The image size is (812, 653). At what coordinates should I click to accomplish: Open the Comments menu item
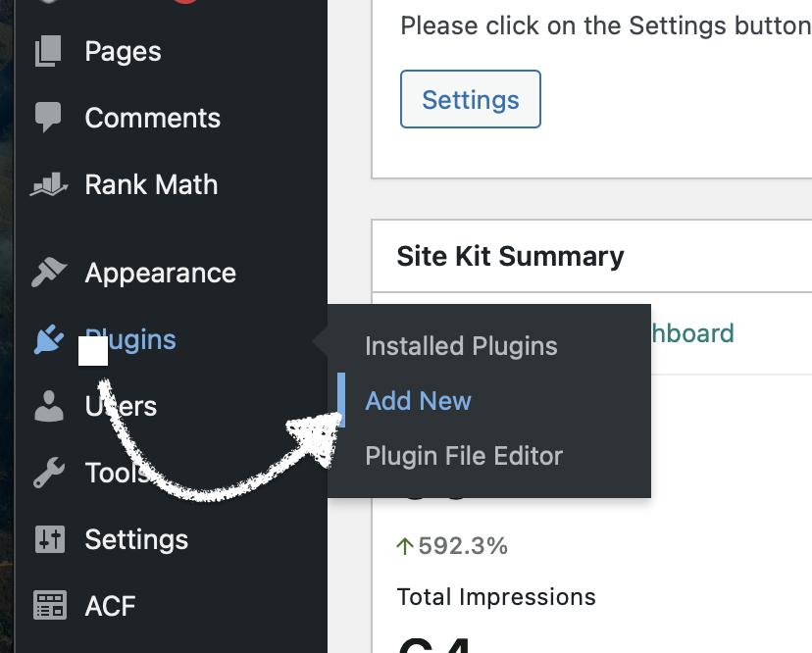[153, 118]
